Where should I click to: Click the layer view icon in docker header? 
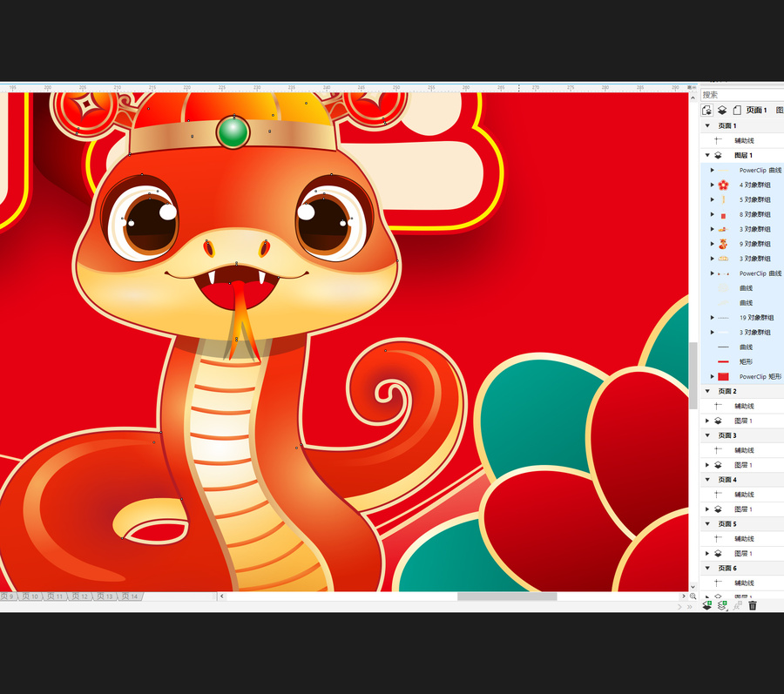coord(722,110)
